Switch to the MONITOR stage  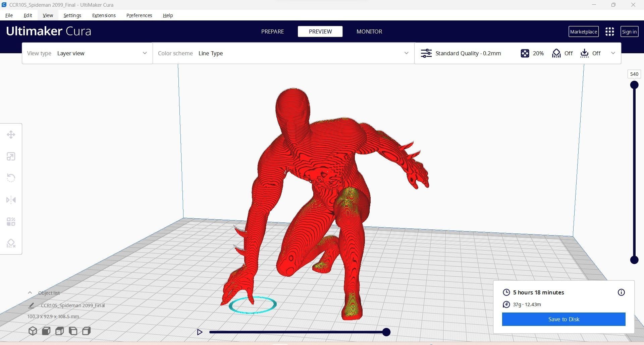369,31
